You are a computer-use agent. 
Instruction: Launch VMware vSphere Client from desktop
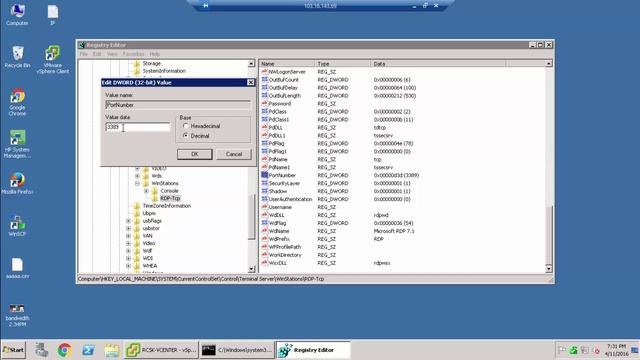[53, 60]
